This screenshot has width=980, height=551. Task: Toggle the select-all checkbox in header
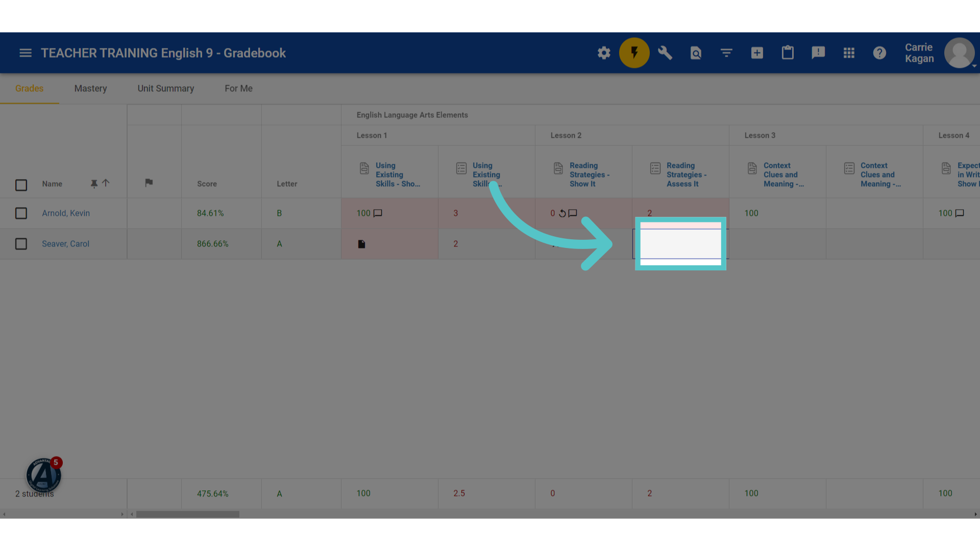(21, 185)
